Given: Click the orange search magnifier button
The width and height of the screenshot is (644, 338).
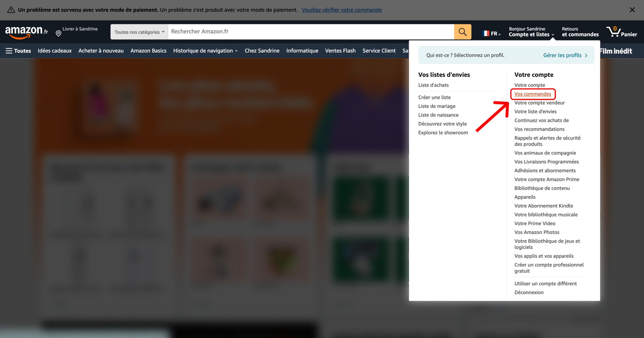Looking at the screenshot, I should click(x=463, y=32).
